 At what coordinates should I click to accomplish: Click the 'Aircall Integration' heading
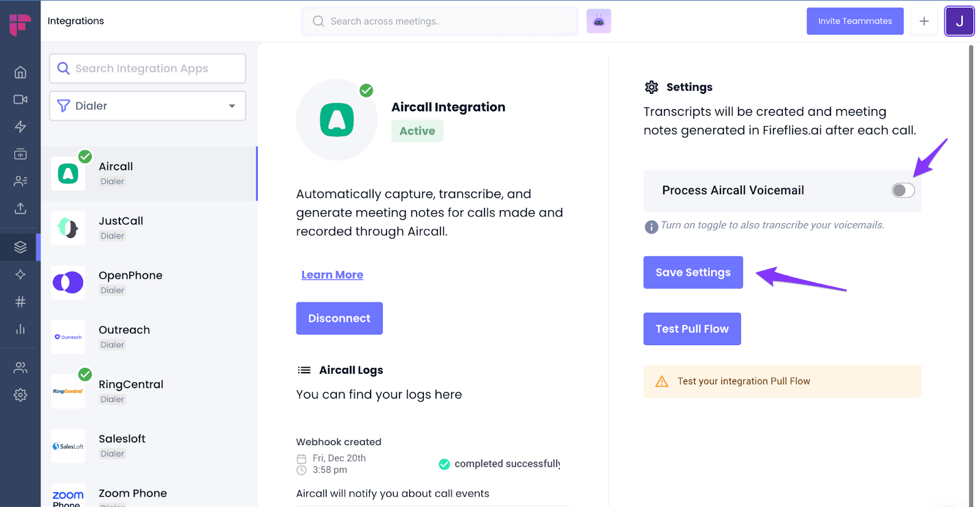click(x=448, y=107)
